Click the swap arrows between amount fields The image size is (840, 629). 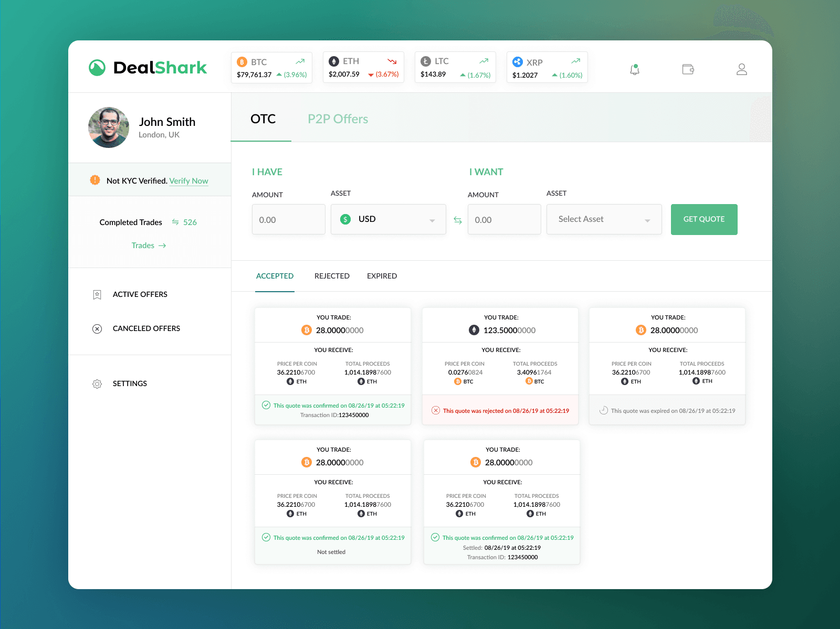pyautogui.click(x=457, y=220)
